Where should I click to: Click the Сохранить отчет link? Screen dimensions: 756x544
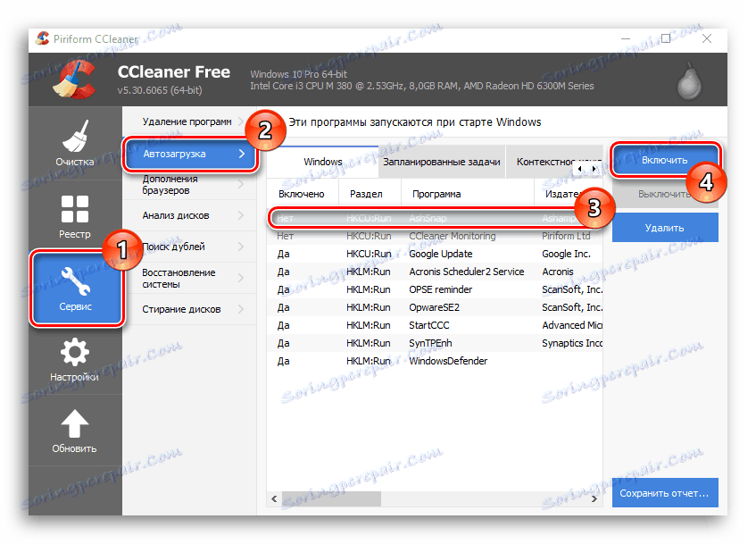click(x=665, y=492)
